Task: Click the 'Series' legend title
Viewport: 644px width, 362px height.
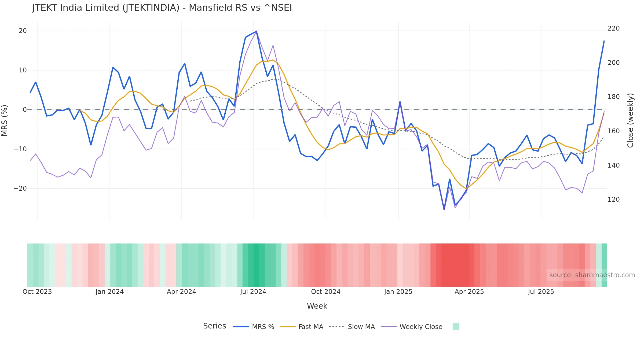Action: 214,326
